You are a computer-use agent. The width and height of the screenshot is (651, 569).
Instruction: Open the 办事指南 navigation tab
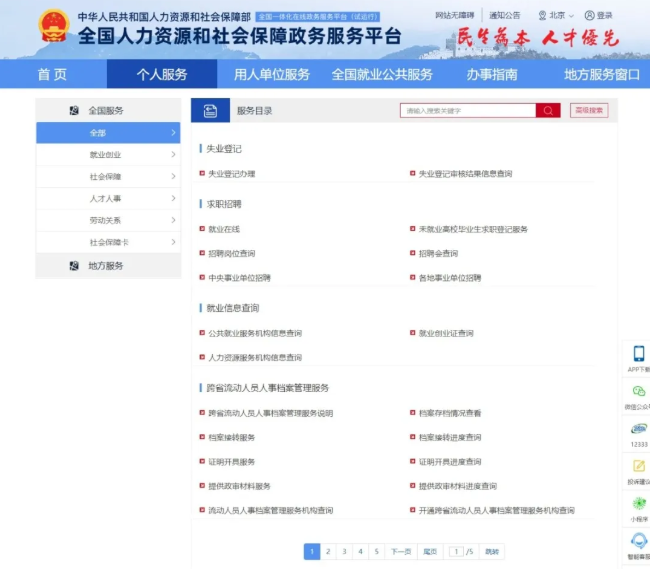click(492, 75)
